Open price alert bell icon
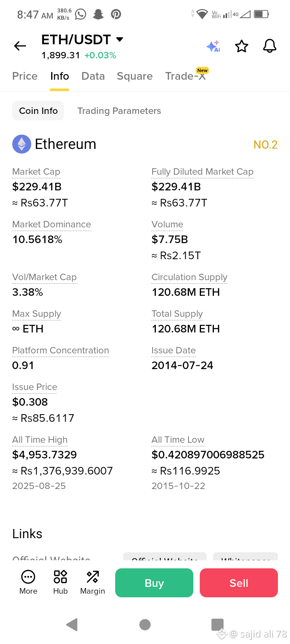Viewport: 290px width, 644px height. tap(270, 46)
